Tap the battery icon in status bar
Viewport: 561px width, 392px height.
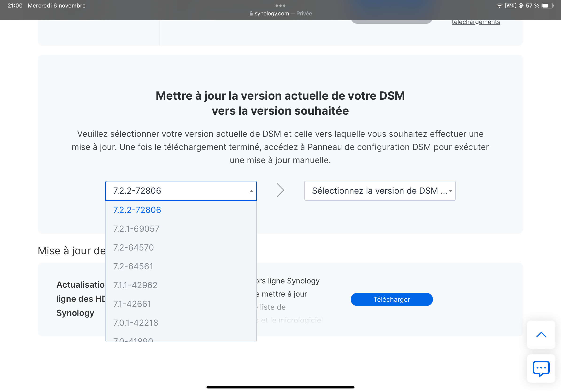click(547, 6)
